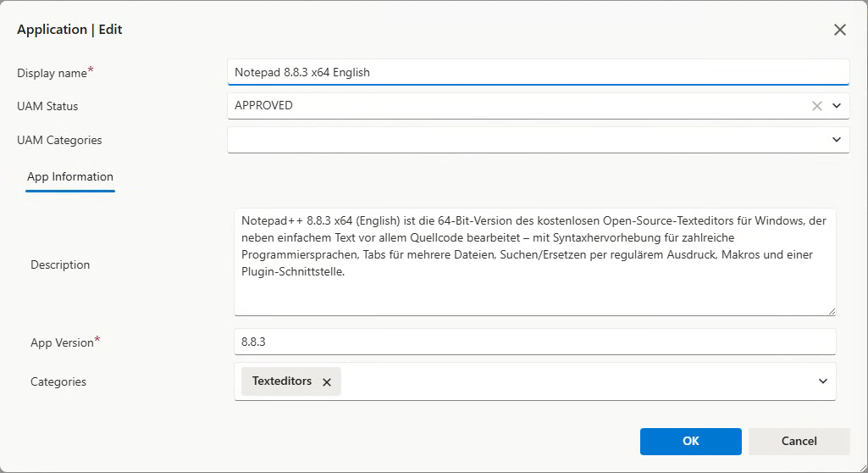
Task: Confirm changes with the OK button
Action: tap(690, 442)
